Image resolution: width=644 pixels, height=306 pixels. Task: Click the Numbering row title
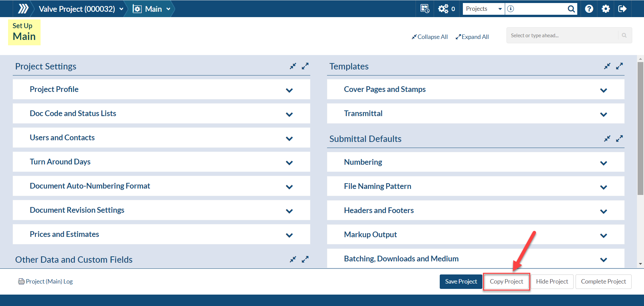[x=363, y=162]
